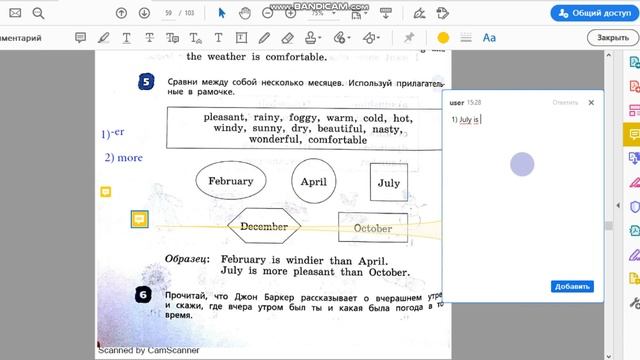Click the word July in the square
This screenshot has width=640, height=360.
(389, 183)
